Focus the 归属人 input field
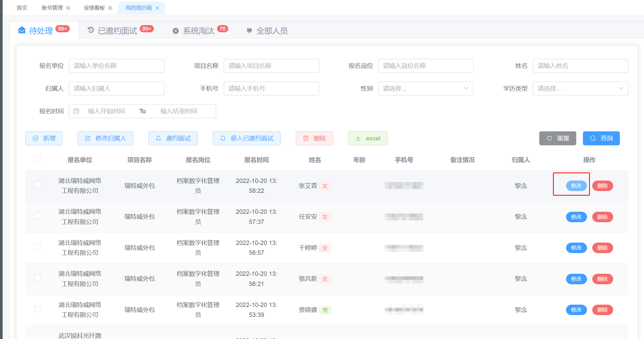Image resolution: width=644 pixels, height=339 pixels. (x=117, y=89)
